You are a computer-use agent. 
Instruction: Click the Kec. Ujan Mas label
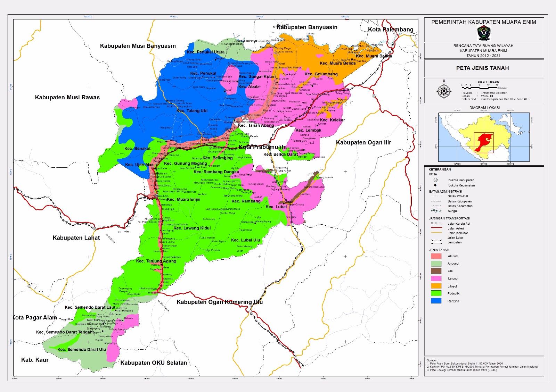point(139,165)
